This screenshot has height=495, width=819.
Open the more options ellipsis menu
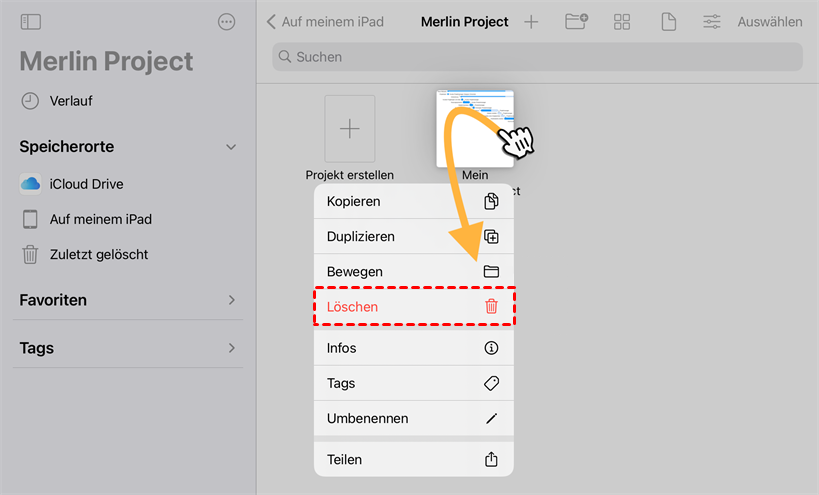tap(227, 21)
